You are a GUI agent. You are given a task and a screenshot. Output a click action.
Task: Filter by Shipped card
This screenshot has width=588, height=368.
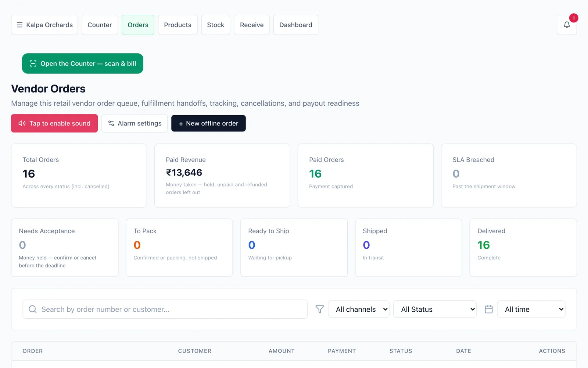point(409,248)
